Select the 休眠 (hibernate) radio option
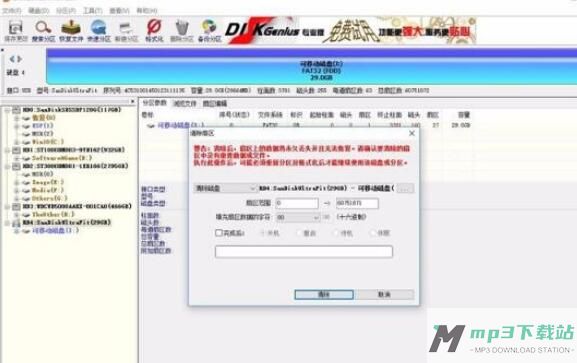577x363 pixels. [x=372, y=233]
